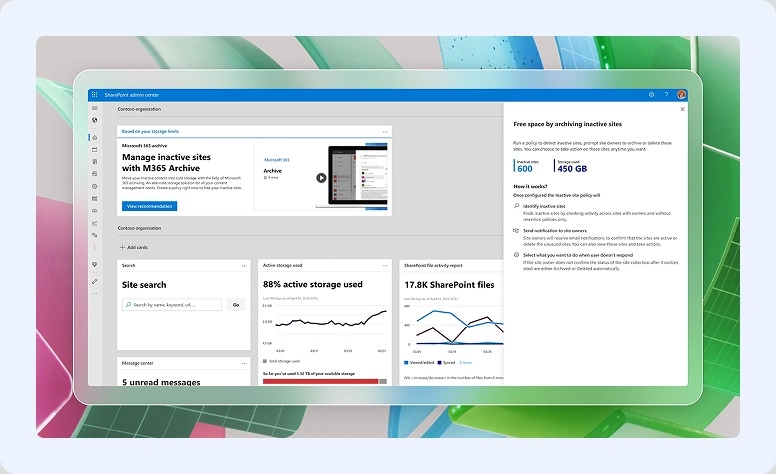Click the site search input field
Viewport: 776px width, 474px height.
pyautogui.click(x=172, y=305)
